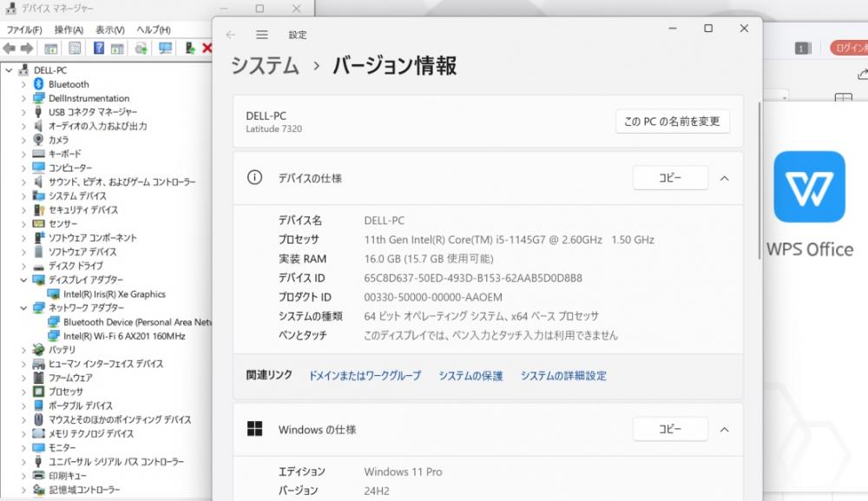Image resolution: width=868 pixels, height=501 pixels.
Task: Click the システム breadcrumb in Settings
Action: tap(265, 66)
